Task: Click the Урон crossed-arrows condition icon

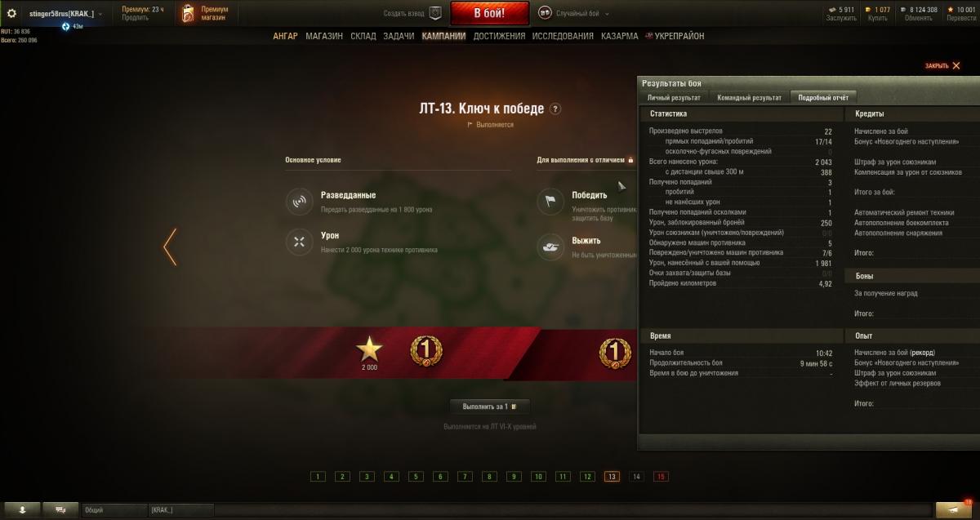Action: pos(299,242)
